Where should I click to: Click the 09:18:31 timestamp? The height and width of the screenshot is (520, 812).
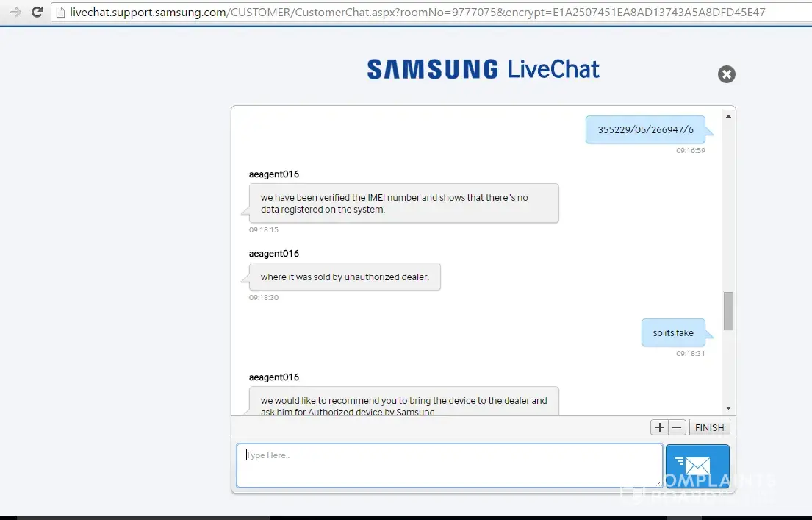690,354
